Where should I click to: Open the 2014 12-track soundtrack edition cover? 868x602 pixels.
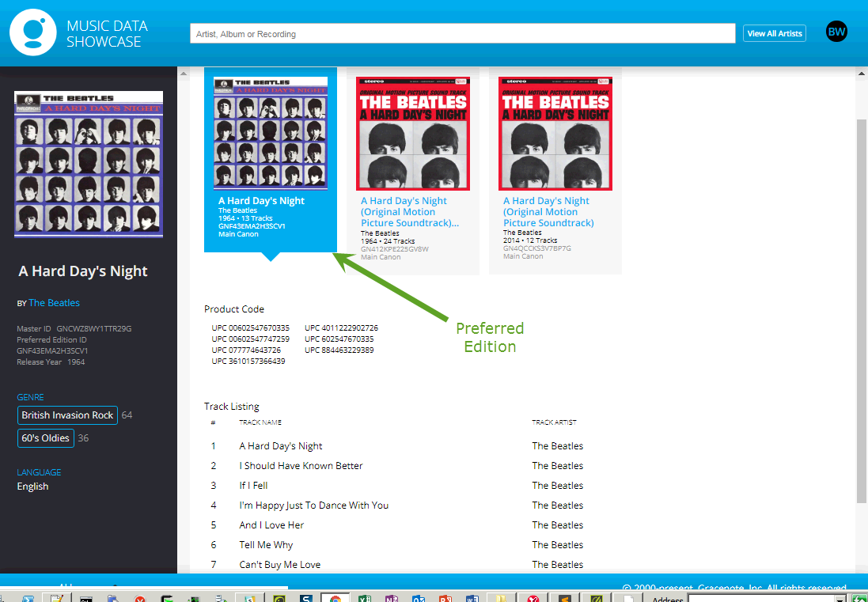tap(555, 133)
